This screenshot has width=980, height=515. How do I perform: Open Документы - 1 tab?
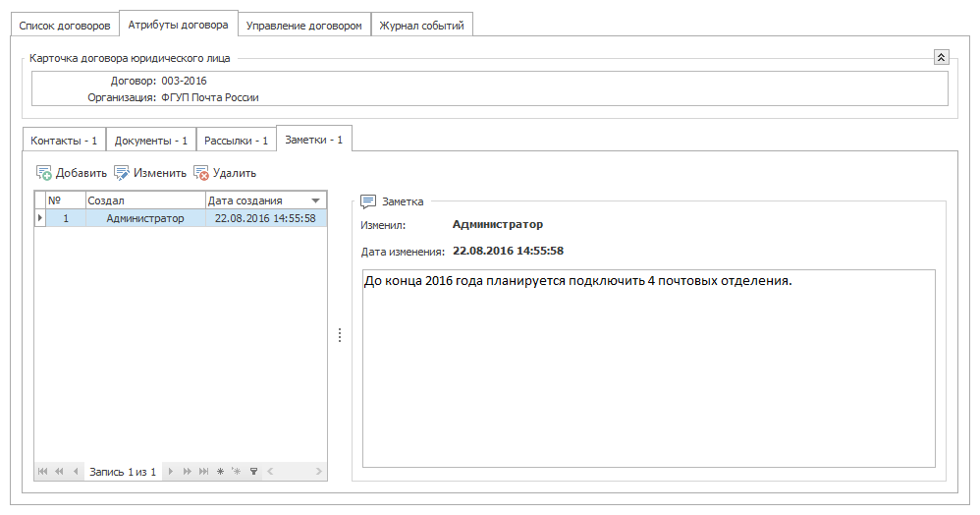pyautogui.click(x=150, y=141)
